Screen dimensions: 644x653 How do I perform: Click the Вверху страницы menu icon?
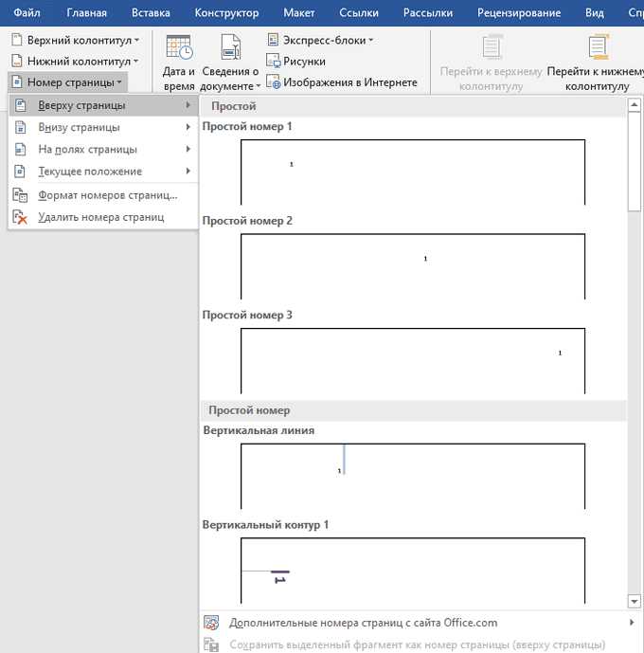point(21,105)
